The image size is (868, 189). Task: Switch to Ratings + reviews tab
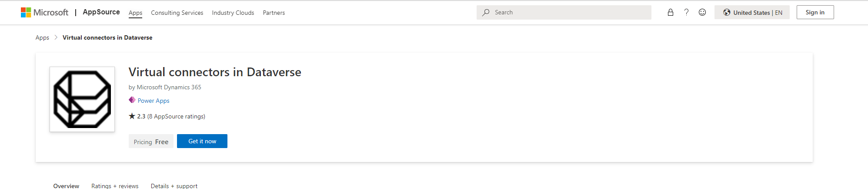[x=115, y=186]
